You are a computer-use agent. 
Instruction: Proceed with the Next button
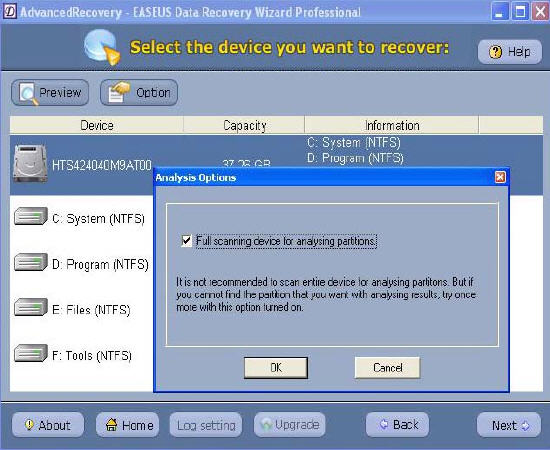pos(509,425)
